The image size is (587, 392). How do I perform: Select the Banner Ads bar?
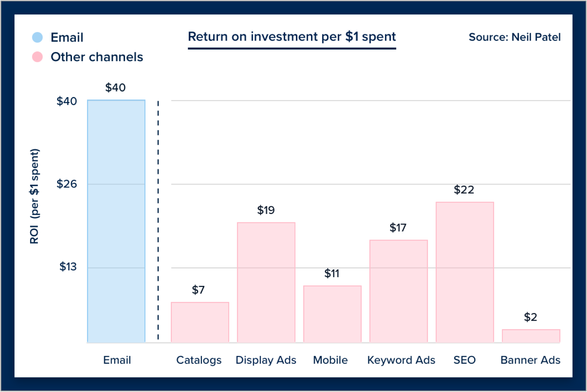[x=531, y=336]
